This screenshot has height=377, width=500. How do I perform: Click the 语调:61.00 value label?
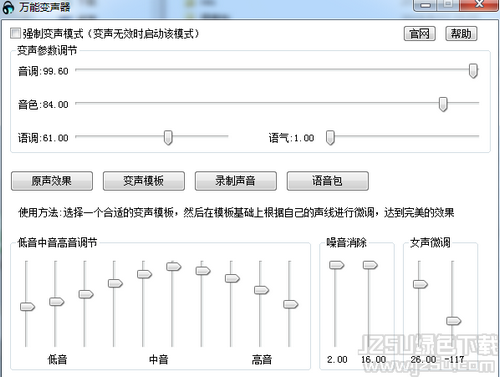pos(43,138)
